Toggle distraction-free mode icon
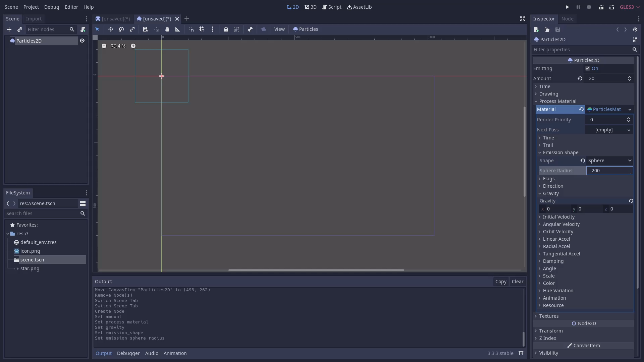 click(x=523, y=19)
